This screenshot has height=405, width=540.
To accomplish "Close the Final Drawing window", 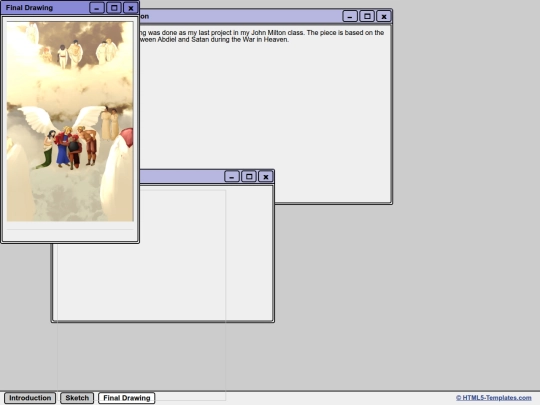I will click(x=131, y=8).
